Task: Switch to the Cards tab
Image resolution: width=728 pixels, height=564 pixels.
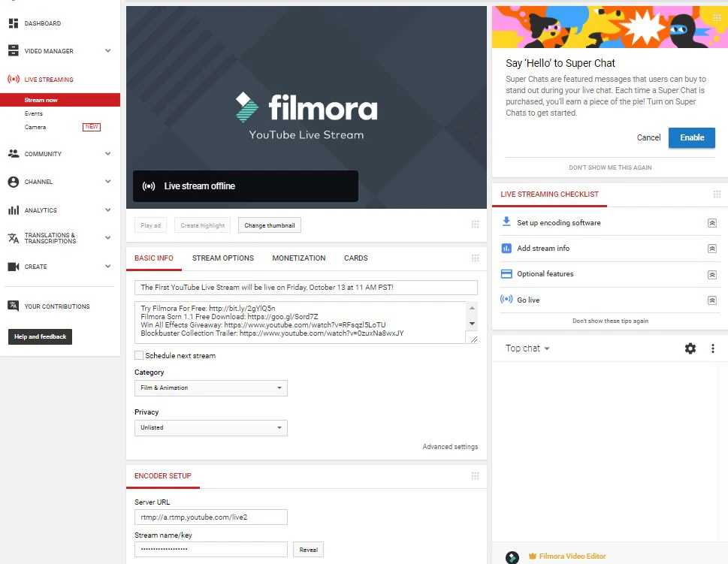Action: pyautogui.click(x=355, y=258)
